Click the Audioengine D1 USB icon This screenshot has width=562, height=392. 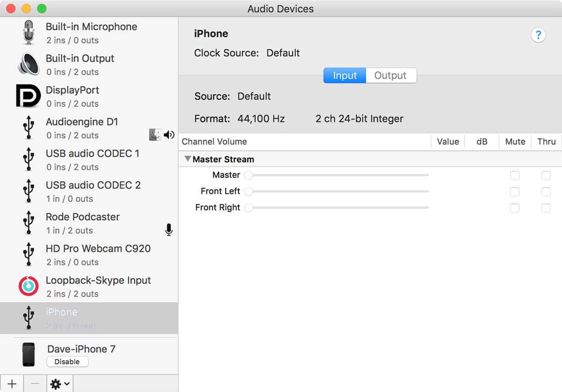click(x=29, y=128)
